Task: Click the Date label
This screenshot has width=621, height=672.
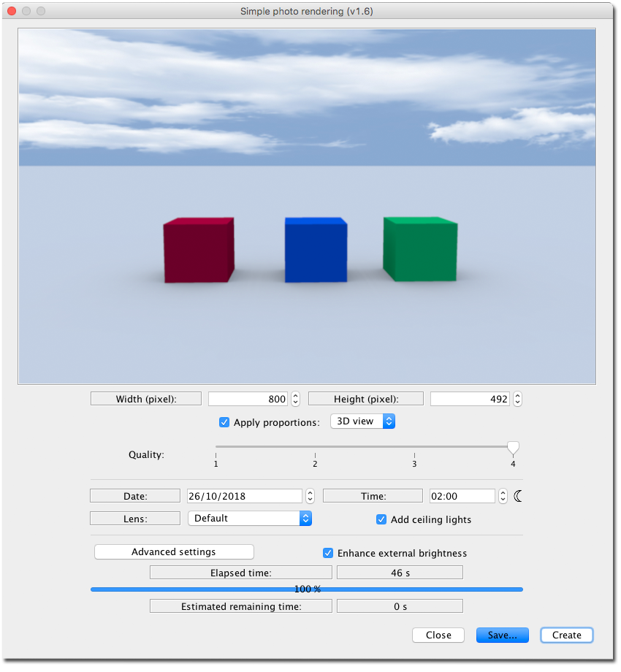Action: 135,496
